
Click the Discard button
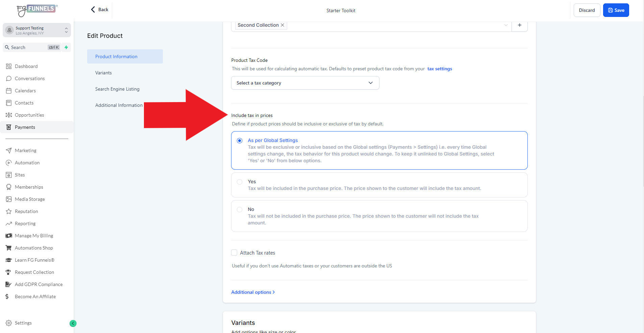pos(587,10)
